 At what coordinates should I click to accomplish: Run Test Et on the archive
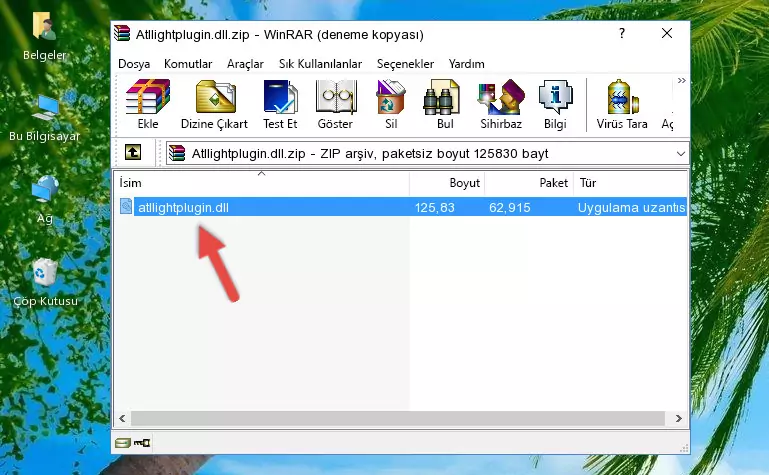[280, 104]
